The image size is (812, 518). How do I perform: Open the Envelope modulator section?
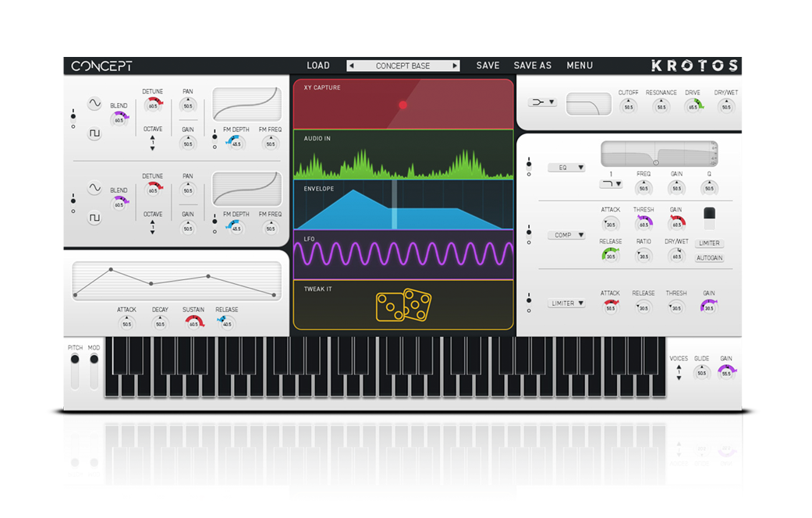click(x=403, y=204)
